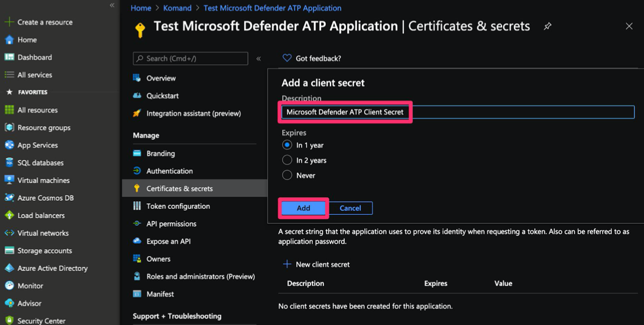Screen dimensions: 644x325
Task: Click the Integration assistant rocket icon
Action: click(137, 113)
